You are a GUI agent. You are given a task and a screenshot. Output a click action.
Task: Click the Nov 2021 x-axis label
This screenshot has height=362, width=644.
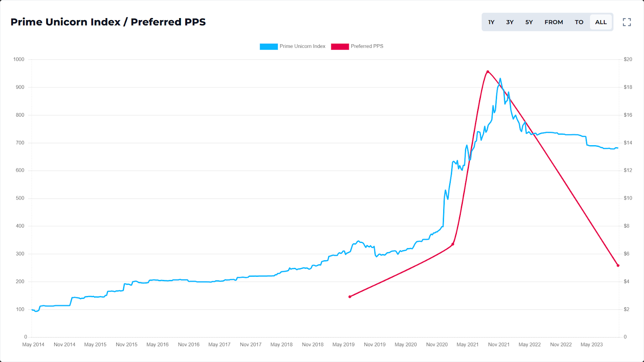[499, 345]
